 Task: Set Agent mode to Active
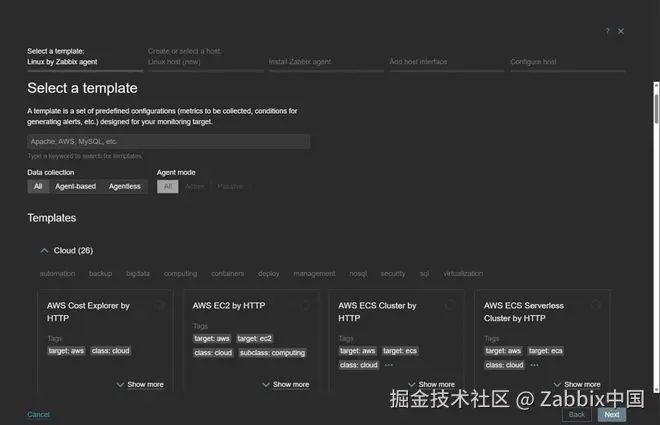tap(194, 186)
